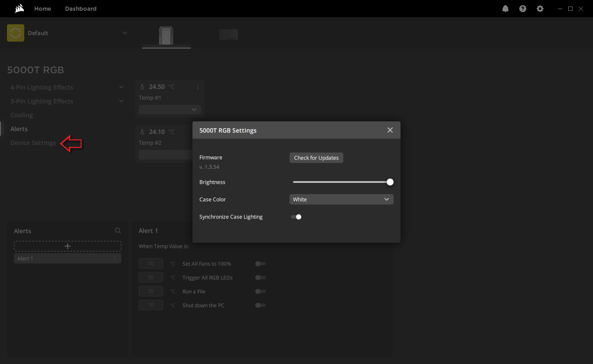Click temperature field for Shut down the PC
Screen dimensions: 593x364
click(x=151, y=305)
